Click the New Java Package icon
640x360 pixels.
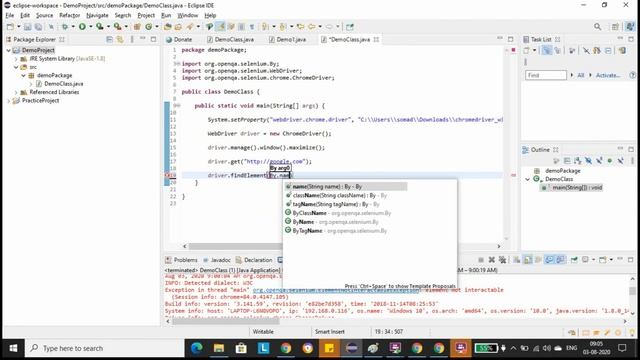click(x=137, y=27)
